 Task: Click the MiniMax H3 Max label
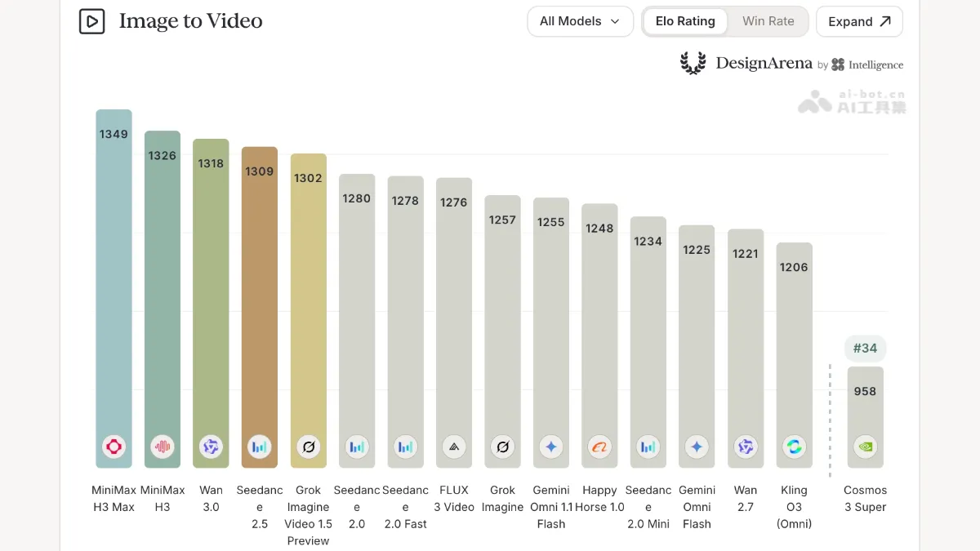[x=114, y=499]
